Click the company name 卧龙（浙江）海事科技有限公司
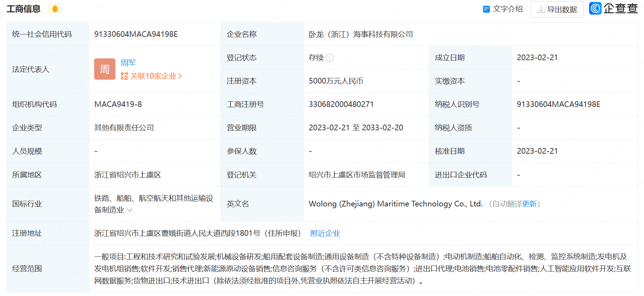 [x=360, y=34]
